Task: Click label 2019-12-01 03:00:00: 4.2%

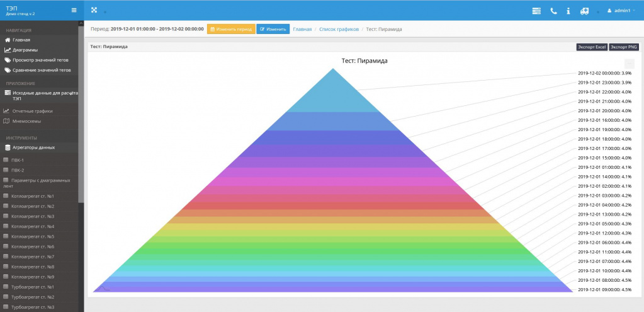Action: (604, 195)
